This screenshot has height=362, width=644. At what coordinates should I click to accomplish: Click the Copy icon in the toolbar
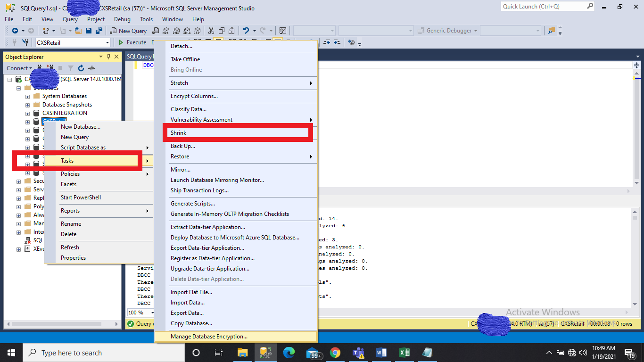222,31
